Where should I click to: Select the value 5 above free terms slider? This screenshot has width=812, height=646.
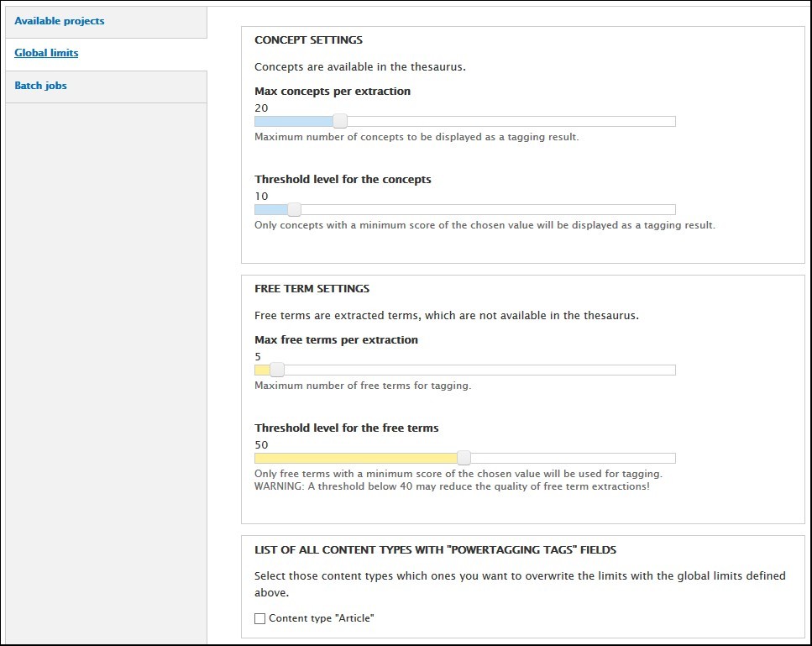[258, 356]
